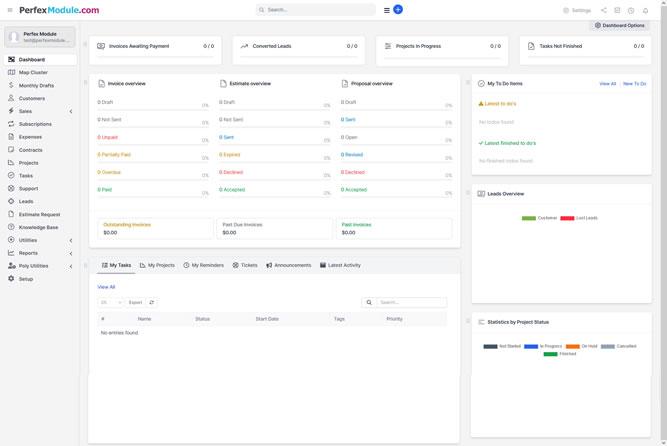
Task: Click the to-do checklist icon in header
Action: [617, 10]
